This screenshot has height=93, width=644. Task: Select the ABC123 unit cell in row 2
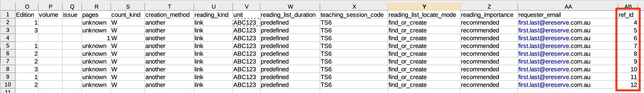coord(246,23)
